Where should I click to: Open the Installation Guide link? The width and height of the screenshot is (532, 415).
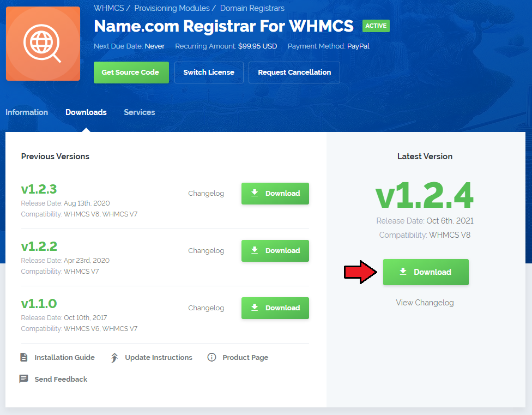point(64,357)
